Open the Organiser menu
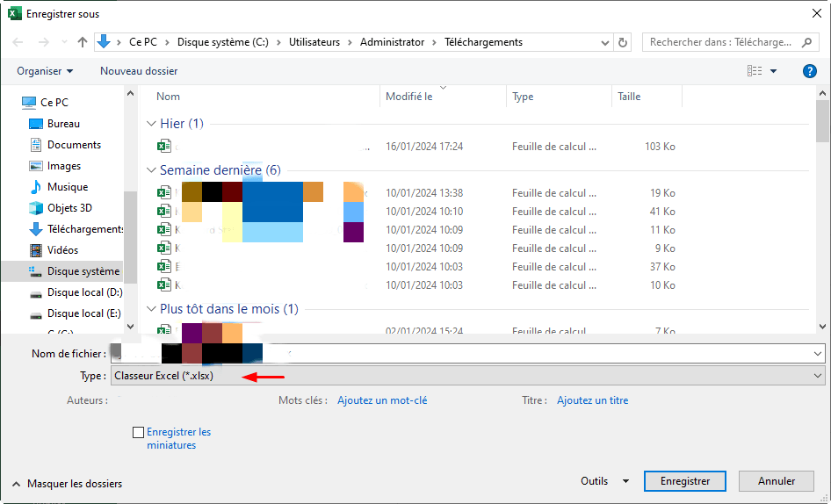This screenshot has width=831, height=504. pos(45,71)
